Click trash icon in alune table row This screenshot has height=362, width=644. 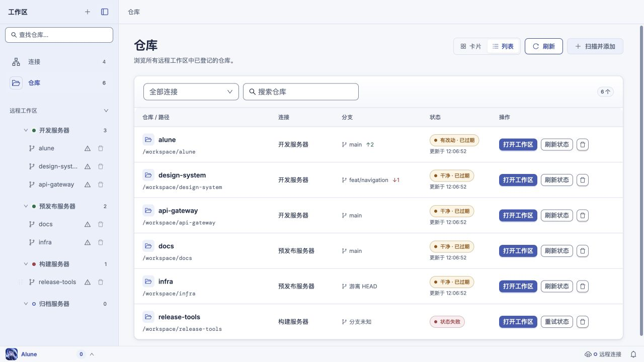point(583,144)
